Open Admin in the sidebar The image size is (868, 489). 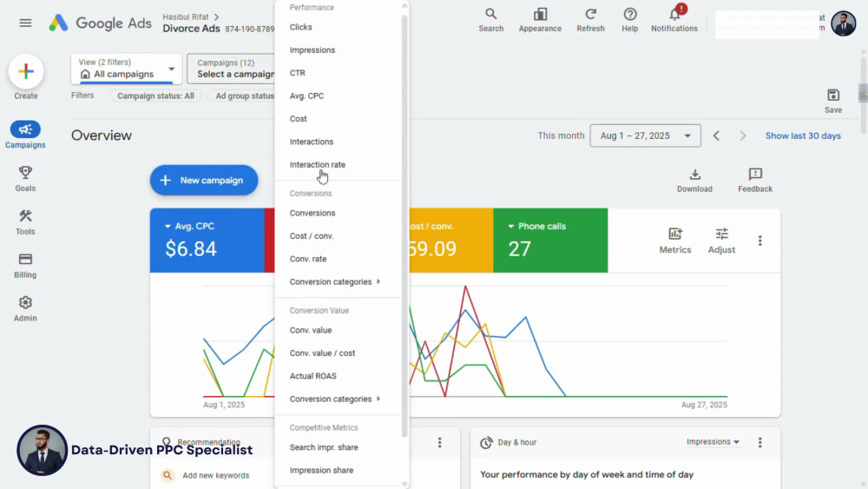(x=25, y=308)
